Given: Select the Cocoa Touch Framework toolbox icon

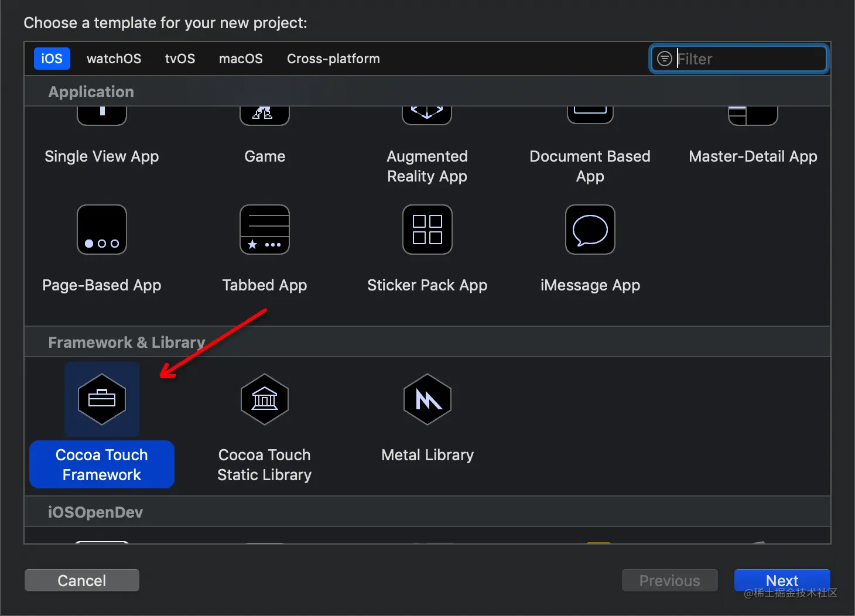Looking at the screenshot, I should [x=102, y=399].
